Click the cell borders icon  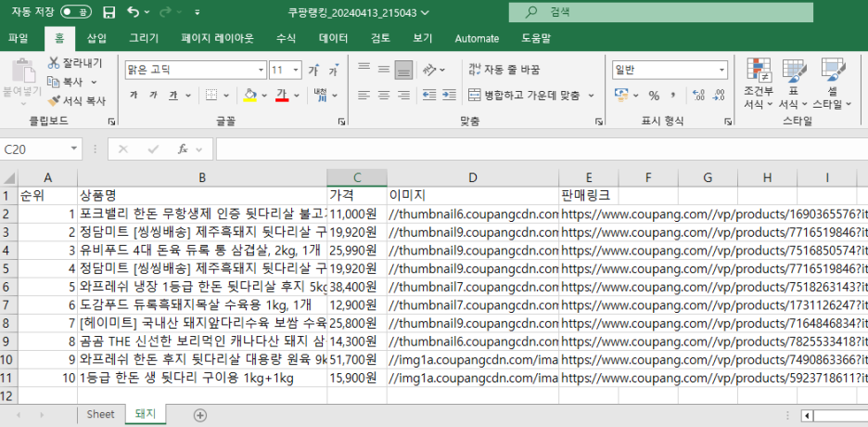(x=211, y=96)
